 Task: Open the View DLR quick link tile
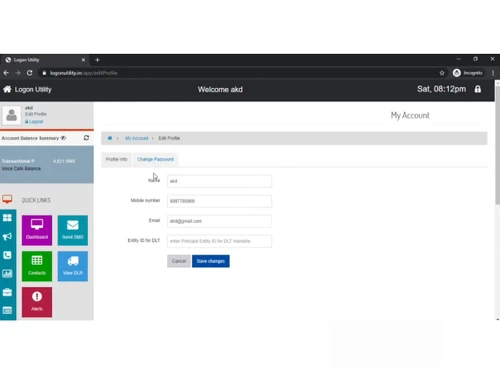click(x=73, y=266)
